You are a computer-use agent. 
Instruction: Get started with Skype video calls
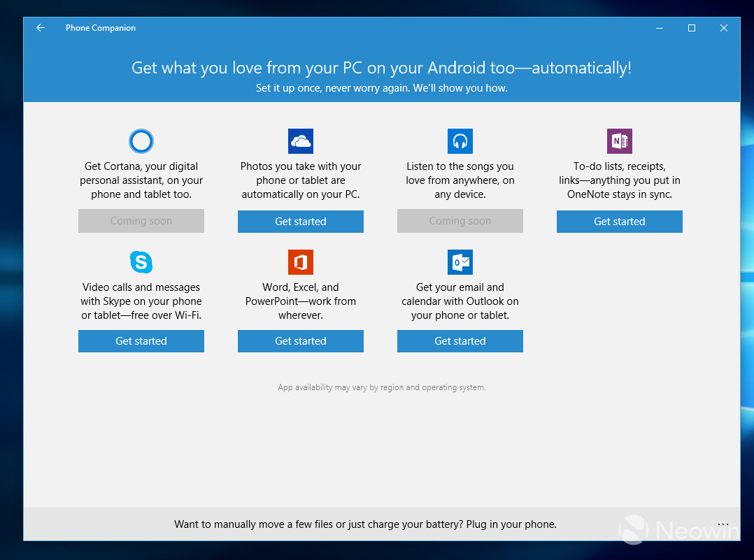(141, 340)
